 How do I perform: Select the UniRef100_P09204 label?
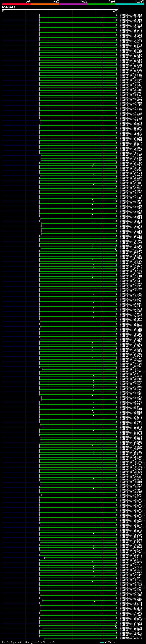click(131, 548)
